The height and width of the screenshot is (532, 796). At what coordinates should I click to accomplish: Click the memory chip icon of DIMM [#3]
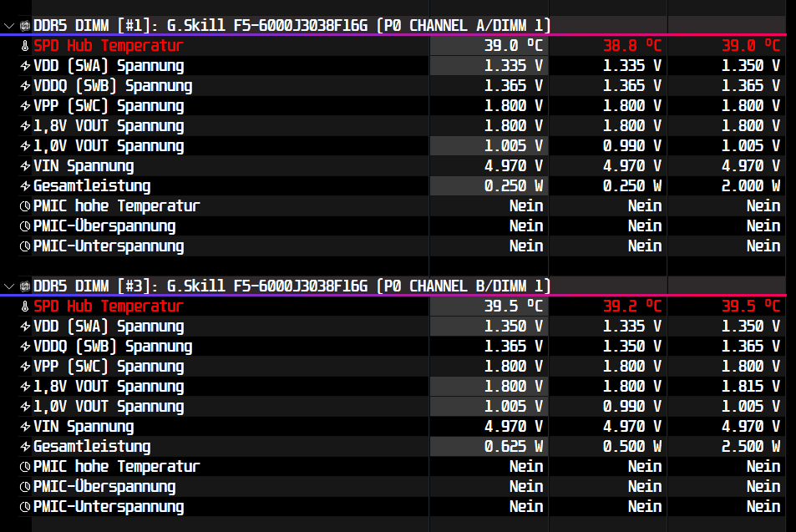(25, 286)
